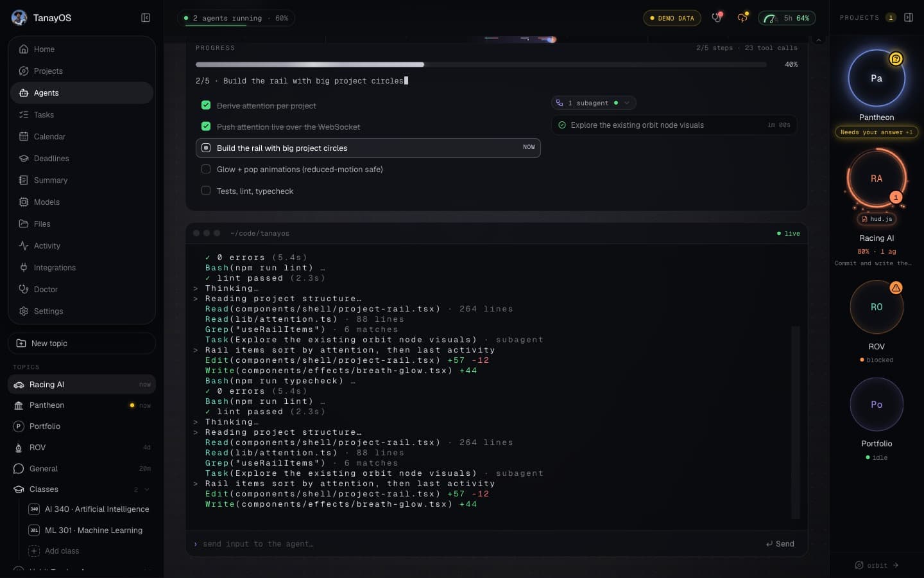
Task: Check Glow + pop animations step
Action: (206, 170)
